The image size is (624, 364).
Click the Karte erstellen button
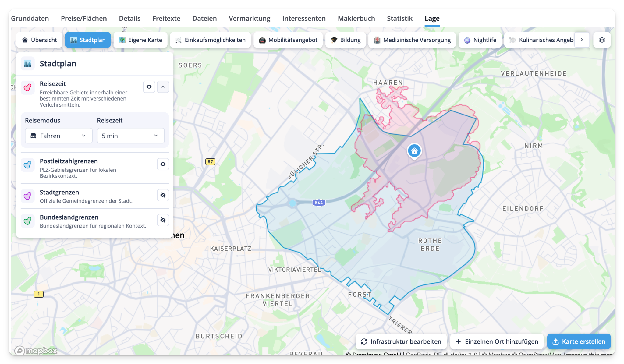(x=579, y=341)
